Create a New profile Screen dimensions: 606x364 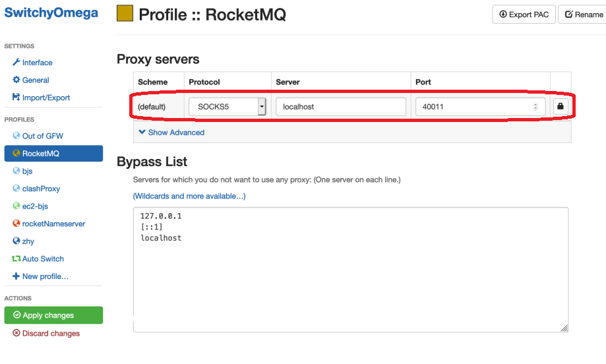45,276
